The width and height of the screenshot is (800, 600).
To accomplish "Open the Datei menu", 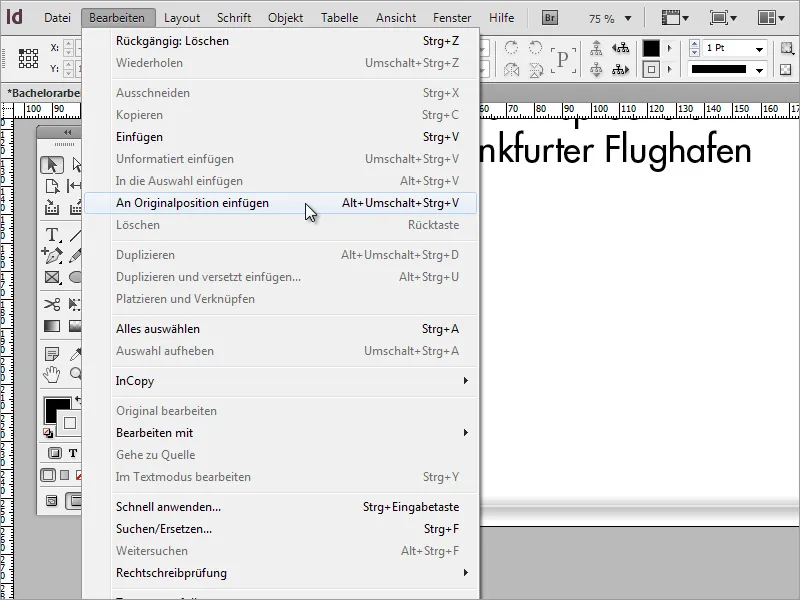I will (57, 18).
